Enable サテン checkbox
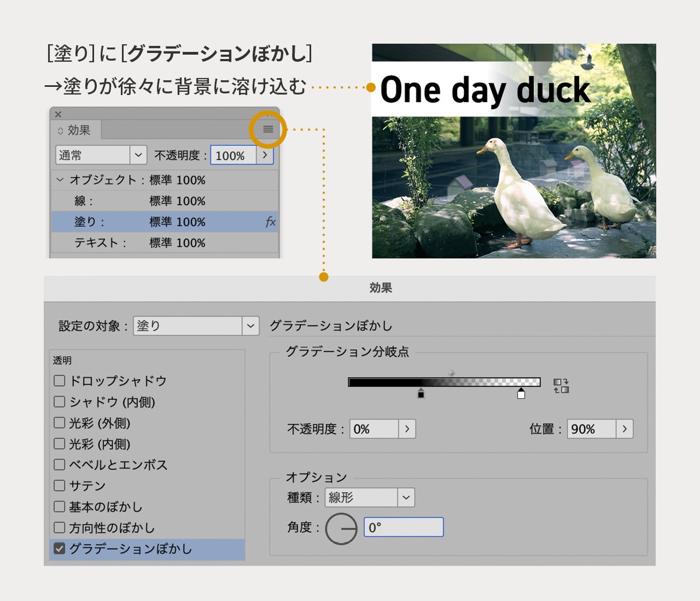 click(60, 486)
